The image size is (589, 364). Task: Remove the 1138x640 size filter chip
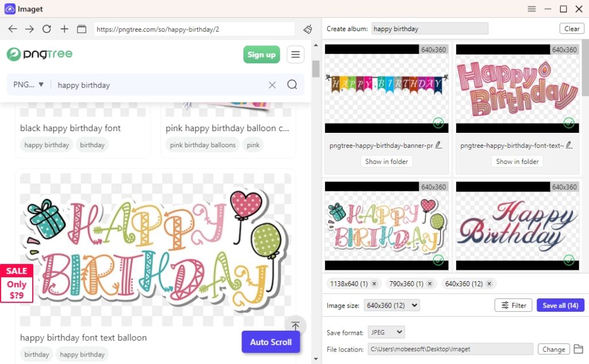pos(374,283)
